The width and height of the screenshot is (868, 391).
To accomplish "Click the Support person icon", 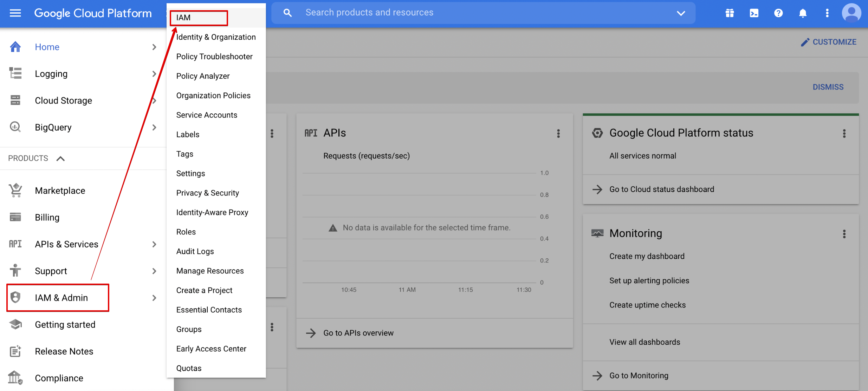I will tap(15, 271).
